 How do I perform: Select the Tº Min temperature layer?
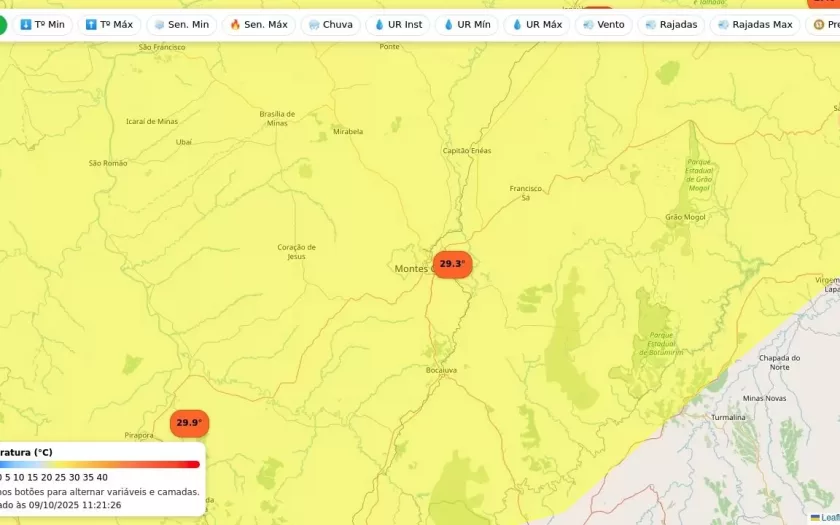tap(42, 25)
